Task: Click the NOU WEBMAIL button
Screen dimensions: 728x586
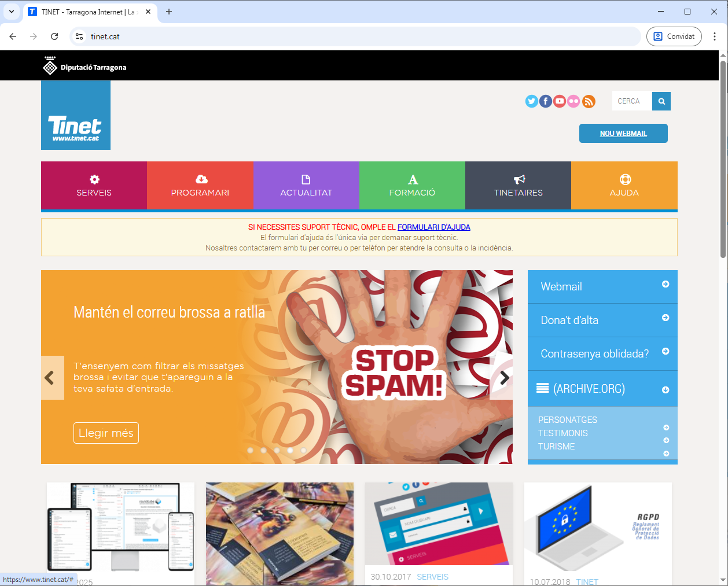Action: (x=623, y=133)
